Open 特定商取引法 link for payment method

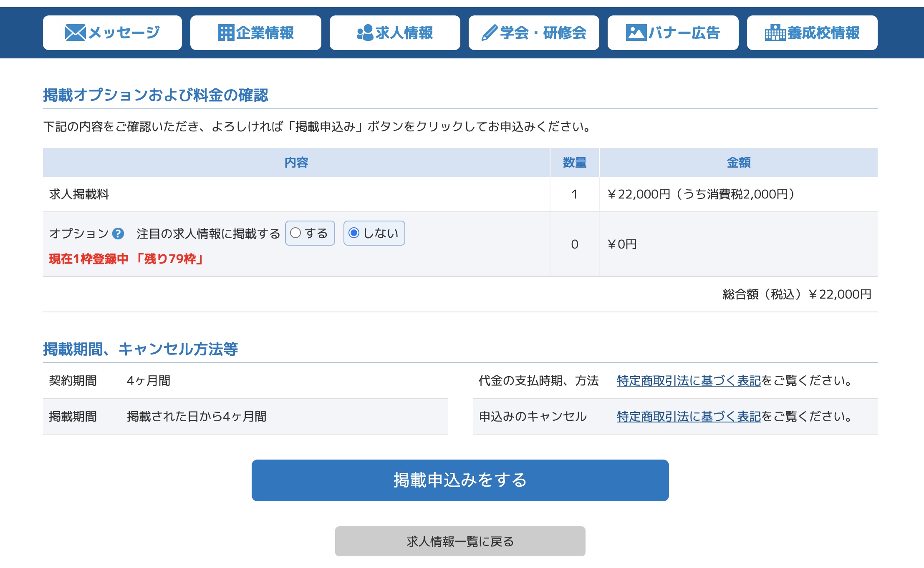click(x=689, y=381)
